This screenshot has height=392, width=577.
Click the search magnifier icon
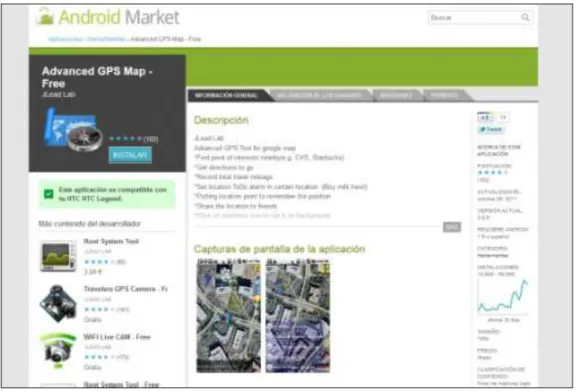click(525, 17)
